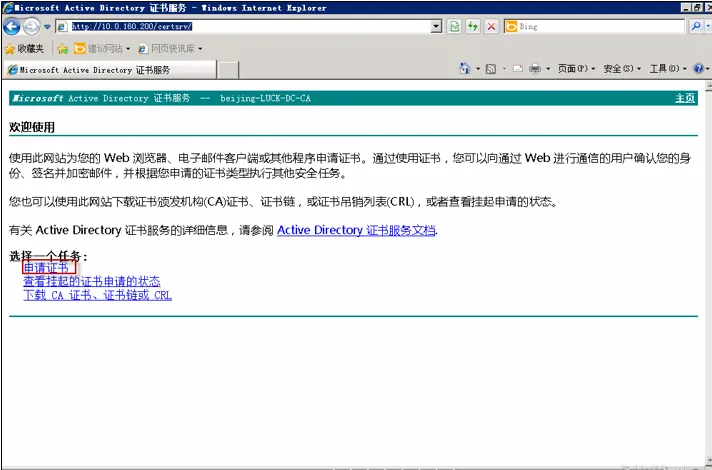Open the 页面(P) menu
712x470 pixels.
pos(576,69)
